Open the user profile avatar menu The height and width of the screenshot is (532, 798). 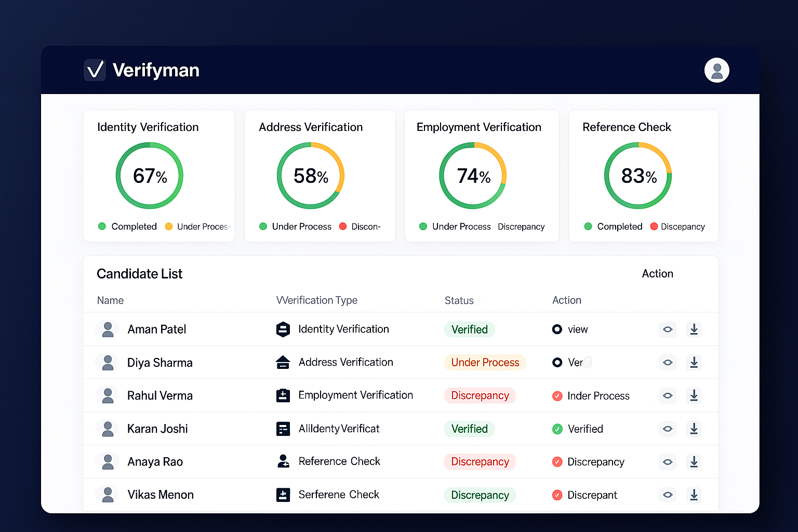716,70
